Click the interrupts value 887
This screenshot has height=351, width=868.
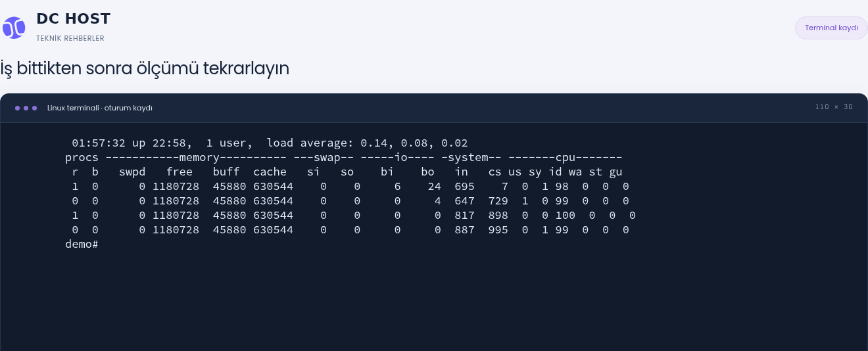point(464,230)
